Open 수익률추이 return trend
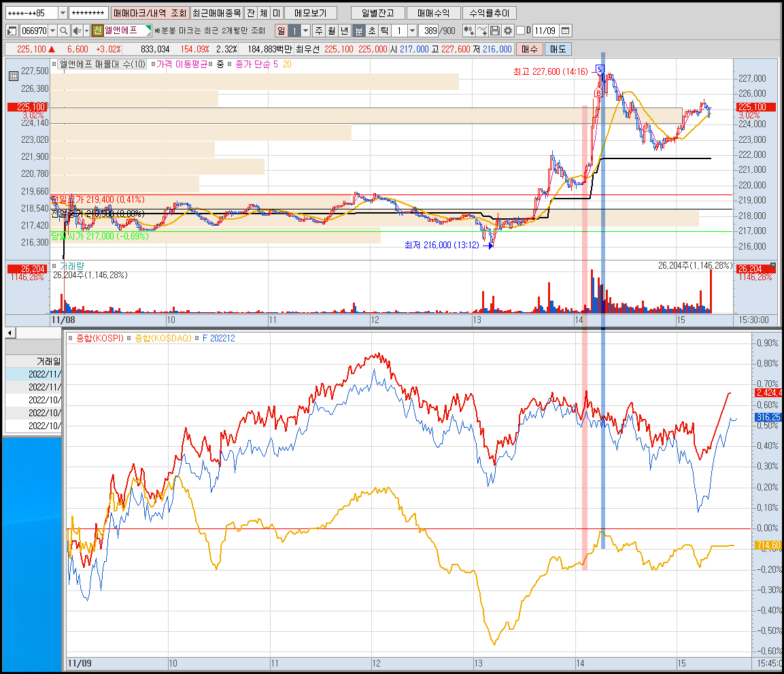Screen dimensions: 784x674 (x=490, y=13)
